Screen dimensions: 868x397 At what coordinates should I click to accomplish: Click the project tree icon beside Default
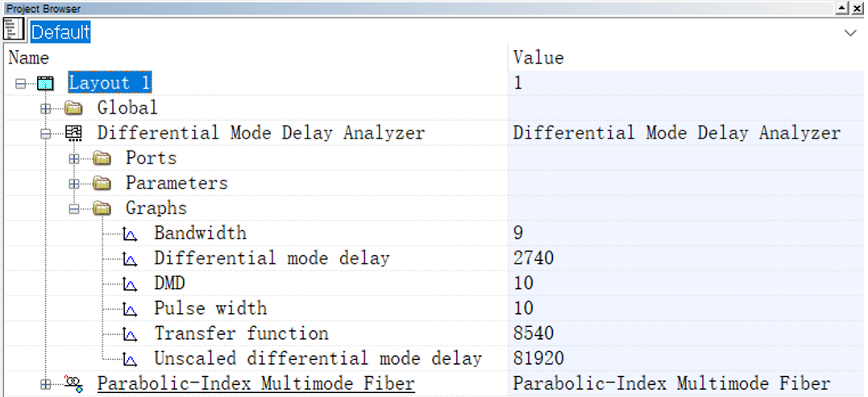click(x=14, y=31)
